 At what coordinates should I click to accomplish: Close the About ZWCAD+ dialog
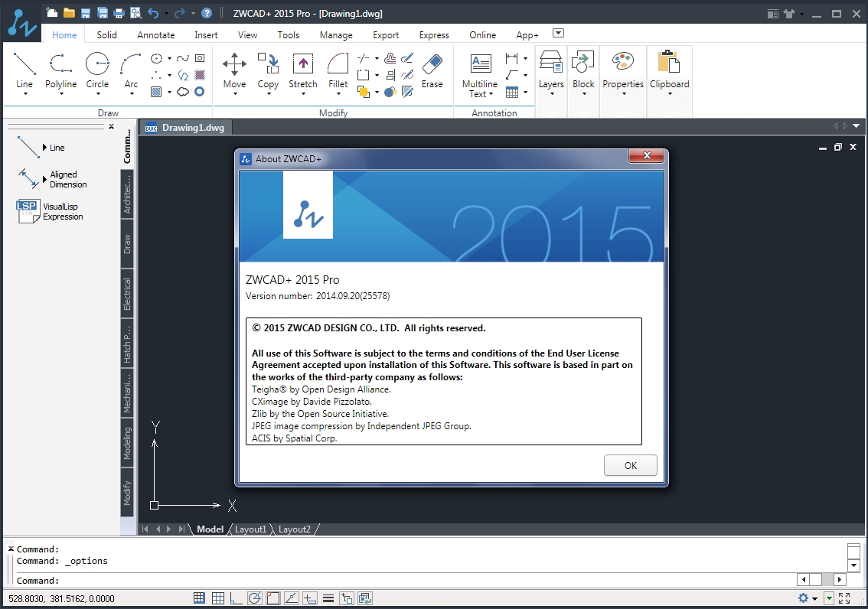[647, 155]
